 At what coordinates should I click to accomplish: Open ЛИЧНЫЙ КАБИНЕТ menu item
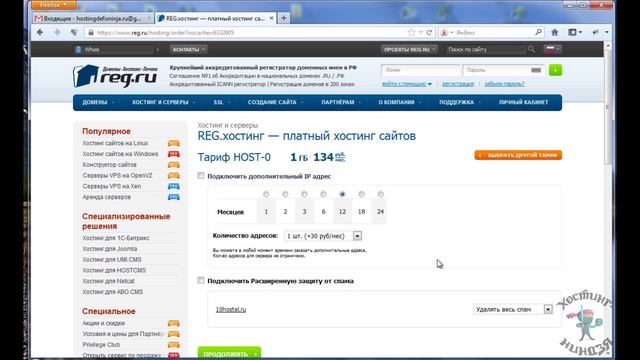pos(523,102)
